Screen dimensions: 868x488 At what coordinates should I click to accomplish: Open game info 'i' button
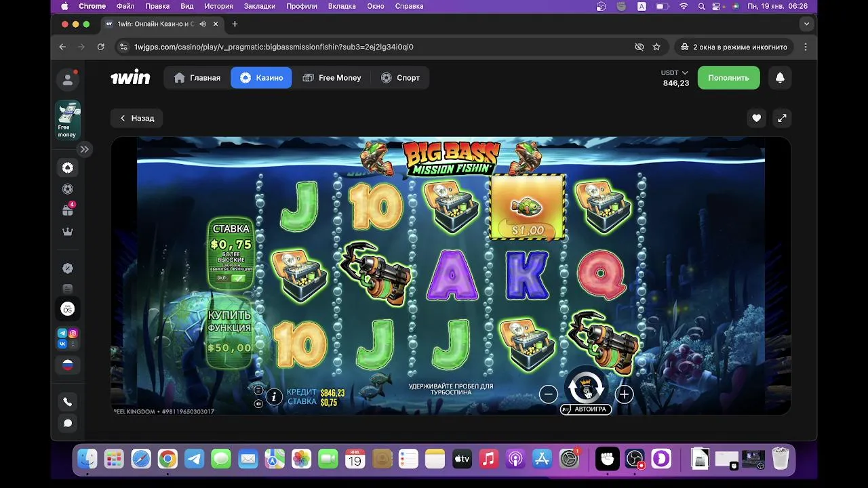point(274,397)
